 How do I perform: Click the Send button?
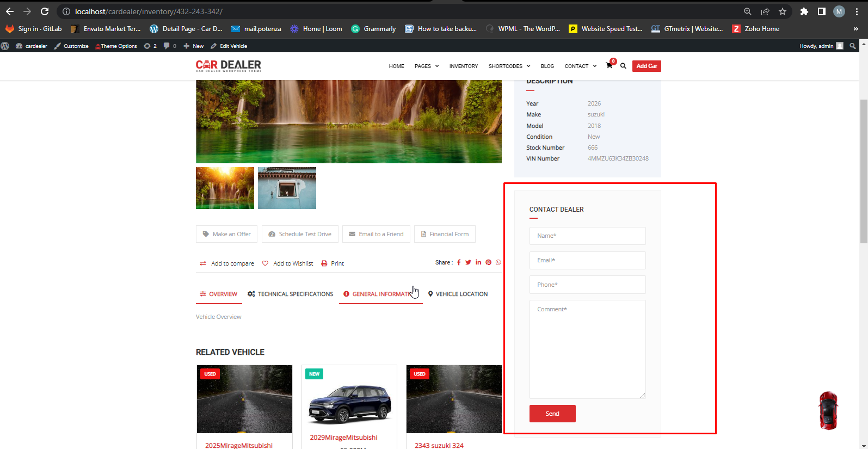552,414
